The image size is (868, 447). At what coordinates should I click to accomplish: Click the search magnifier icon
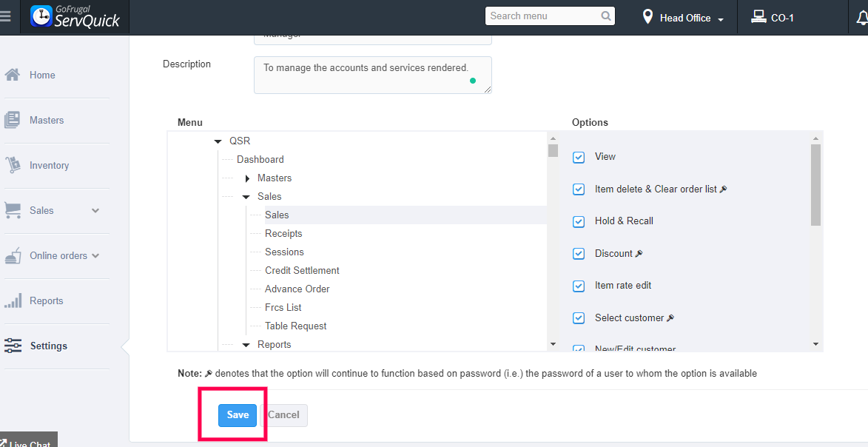[606, 16]
